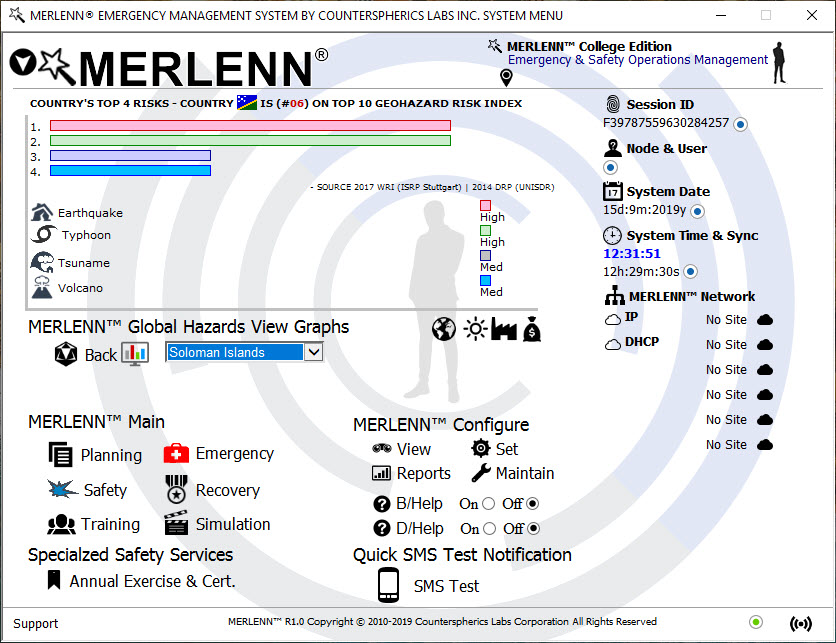Click the country flag icon
This screenshot has width=836, height=643.
coord(247,102)
